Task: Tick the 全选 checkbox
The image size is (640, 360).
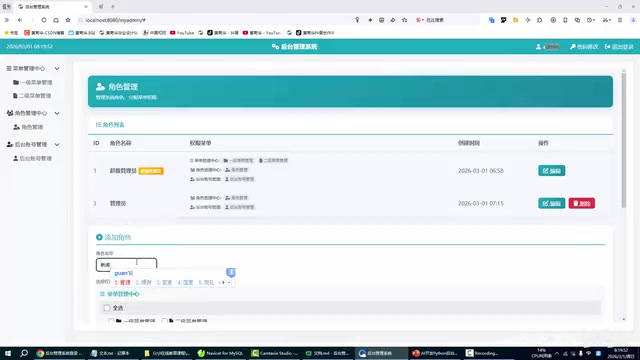Action: coord(107,308)
